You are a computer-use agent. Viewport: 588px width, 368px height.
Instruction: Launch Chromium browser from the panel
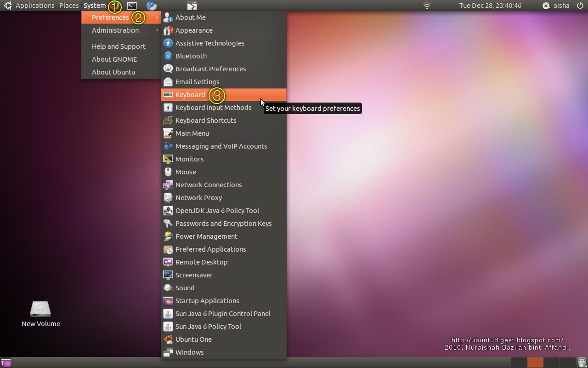click(151, 6)
